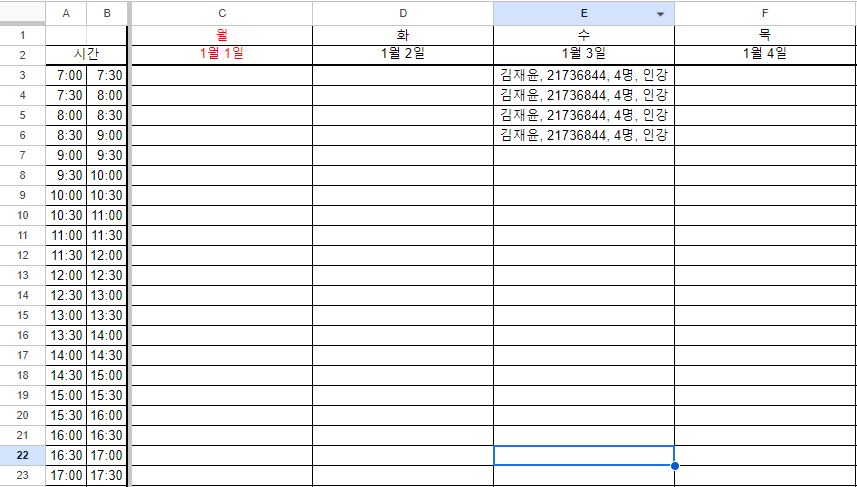Select the 김재윤 entry in row 6
Image resolution: width=857 pixels, height=487 pixels.
coord(583,135)
